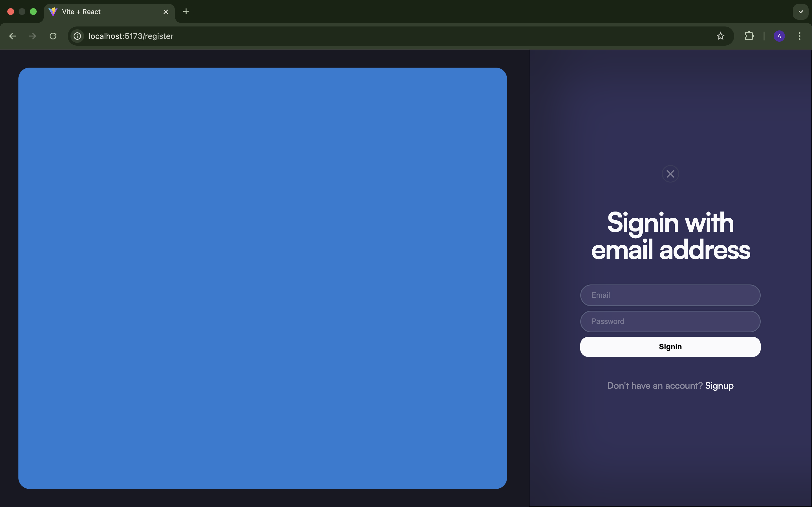Screen dimensions: 812x507
Task: Open the Chrome profile avatar
Action: (x=779, y=36)
